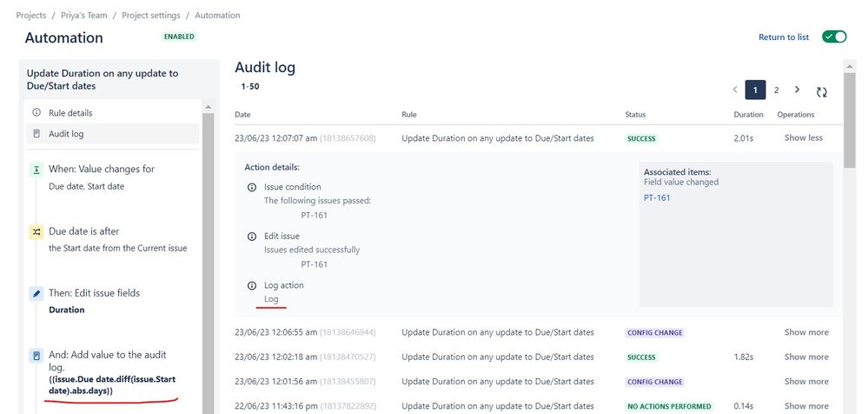This screenshot has height=414, width=868.
Task: Click the Status column header
Action: (635, 115)
